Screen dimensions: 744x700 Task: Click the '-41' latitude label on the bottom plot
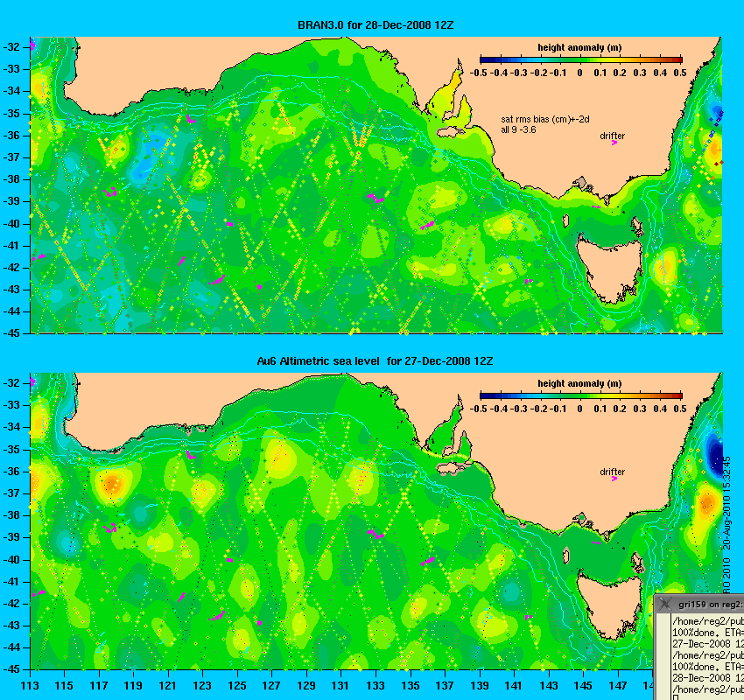click(11, 581)
